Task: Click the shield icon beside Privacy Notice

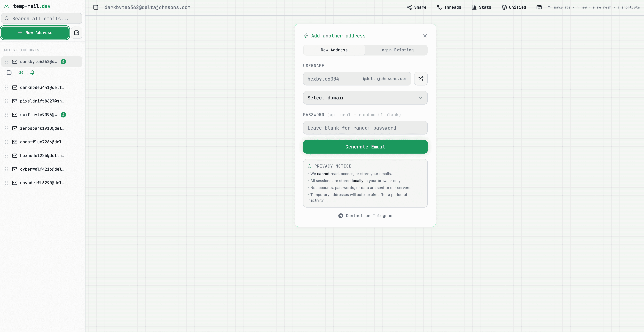Action: click(310, 166)
